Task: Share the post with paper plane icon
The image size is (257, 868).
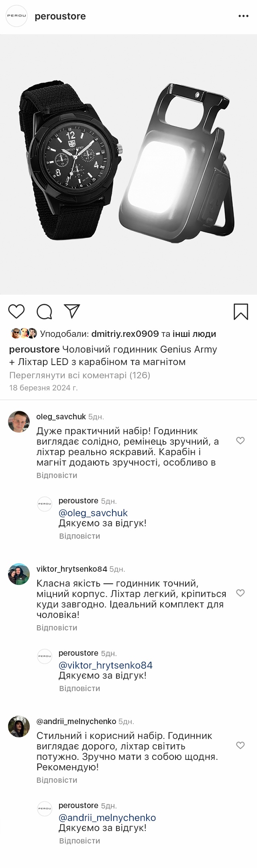Action: coord(72,312)
